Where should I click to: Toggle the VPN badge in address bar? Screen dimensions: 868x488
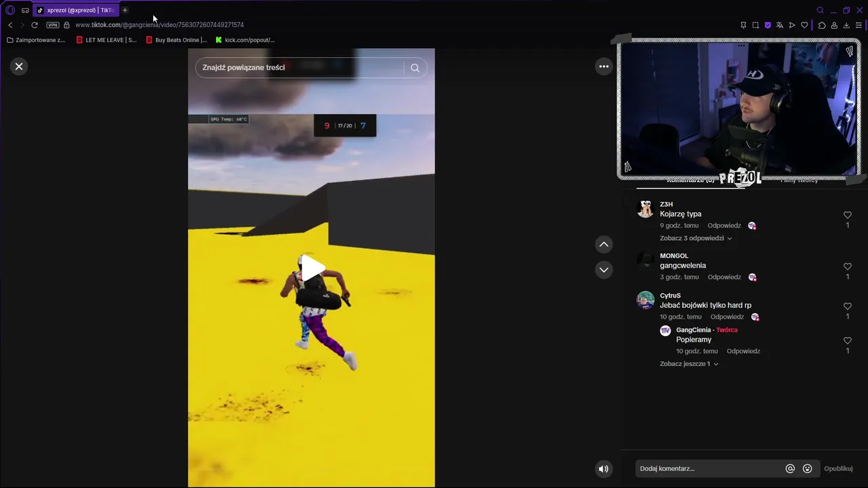point(53,25)
